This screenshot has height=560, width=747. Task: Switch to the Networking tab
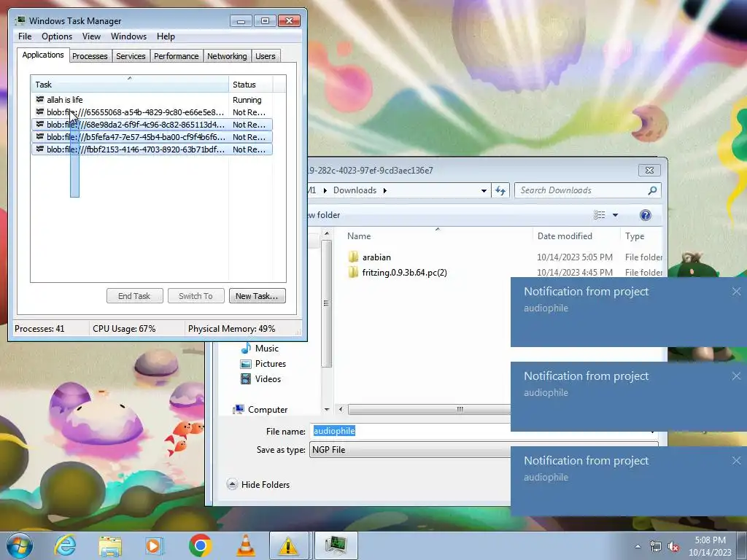(x=227, y=56)
